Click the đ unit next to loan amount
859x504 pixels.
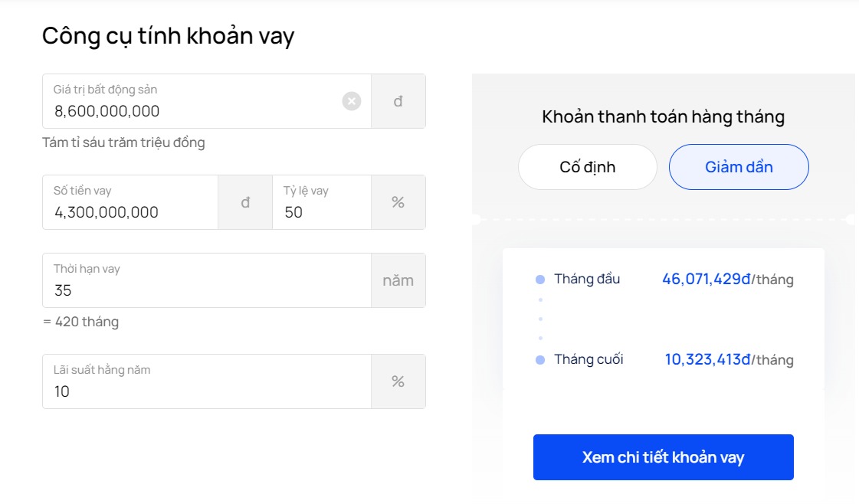[x=245, y=202]
